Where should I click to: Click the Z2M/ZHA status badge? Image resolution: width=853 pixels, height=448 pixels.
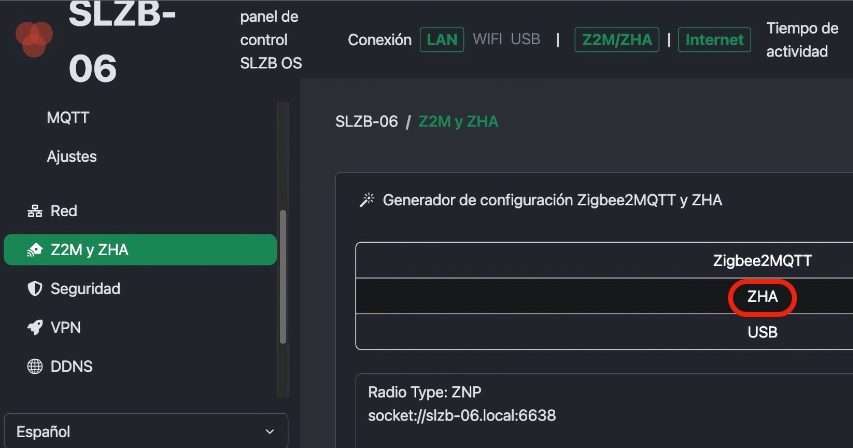pos(617,40)
